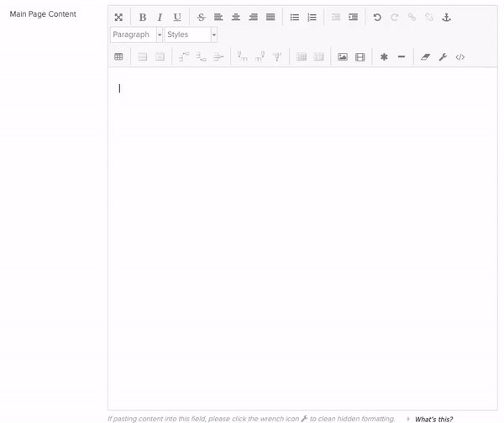Open the Styles dropdown
Screen dimensions: 504x423
click(x=191, y=34)
